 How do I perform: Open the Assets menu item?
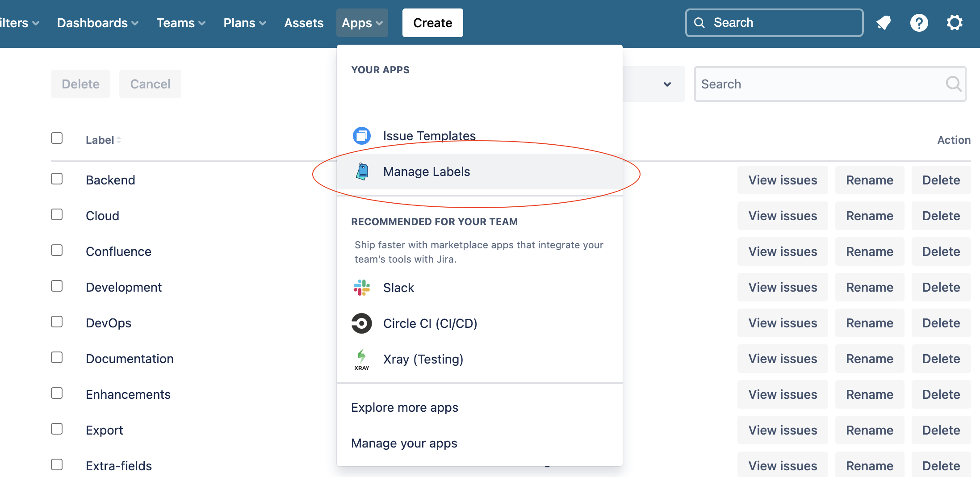point(304,23)
